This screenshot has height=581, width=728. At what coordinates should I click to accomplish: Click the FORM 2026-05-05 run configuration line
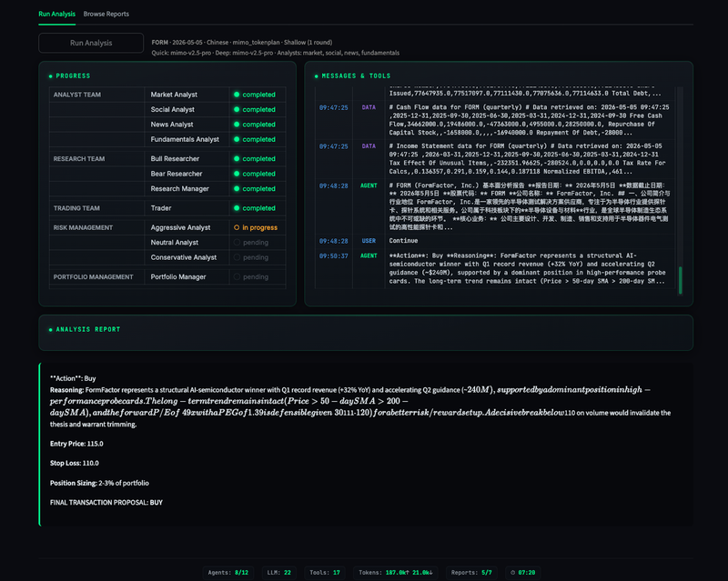tap(242, 42)
